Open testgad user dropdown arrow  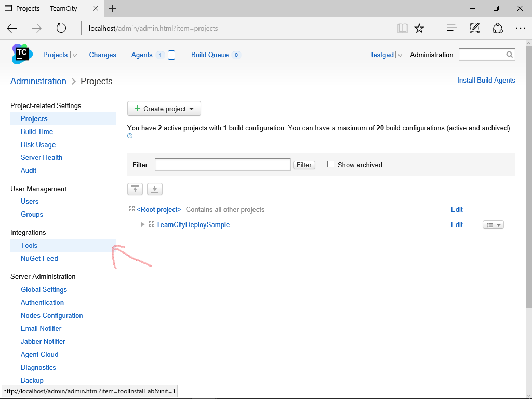(x=400, y=55)
